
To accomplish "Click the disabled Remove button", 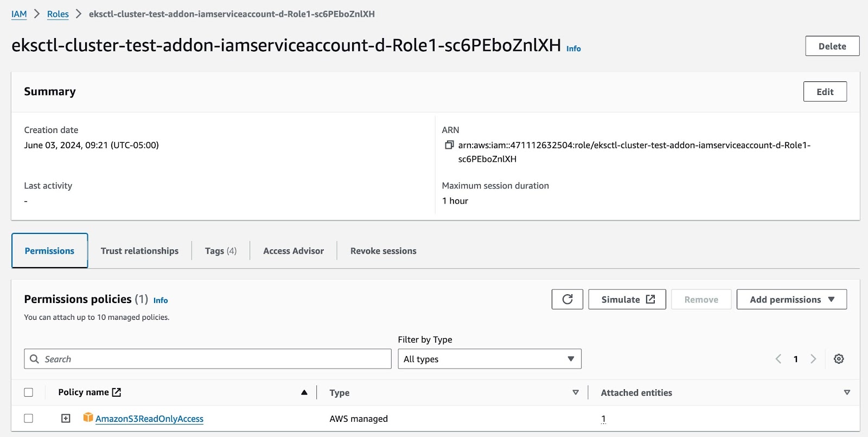I will [701, 300].
